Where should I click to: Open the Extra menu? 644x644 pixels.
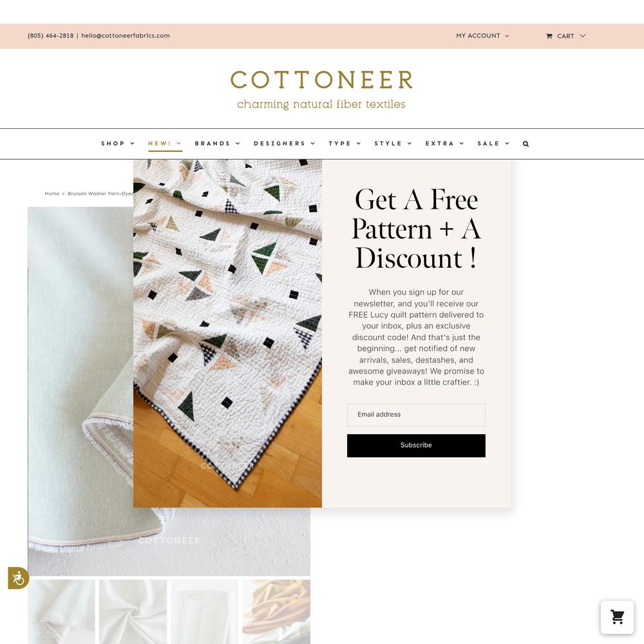click(444, 144)
